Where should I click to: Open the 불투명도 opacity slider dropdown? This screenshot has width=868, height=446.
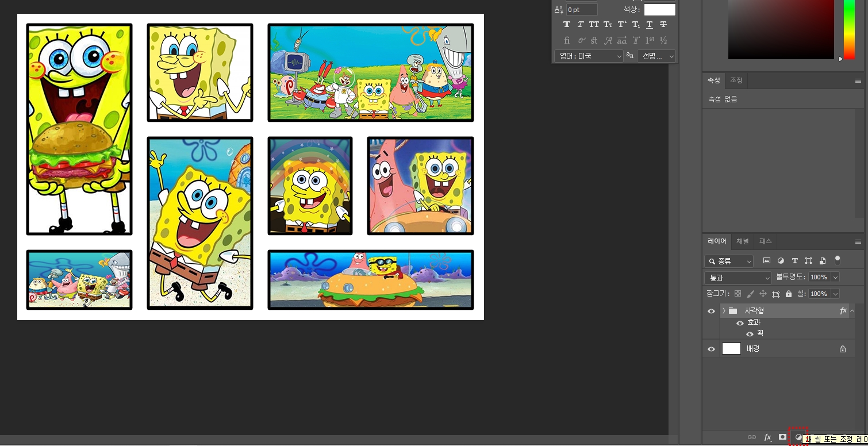click(x=835, y=278)
